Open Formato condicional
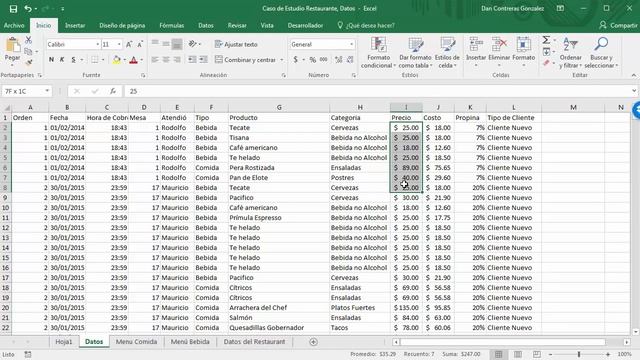This screenshot has height=360, width=640. [378, 52]
